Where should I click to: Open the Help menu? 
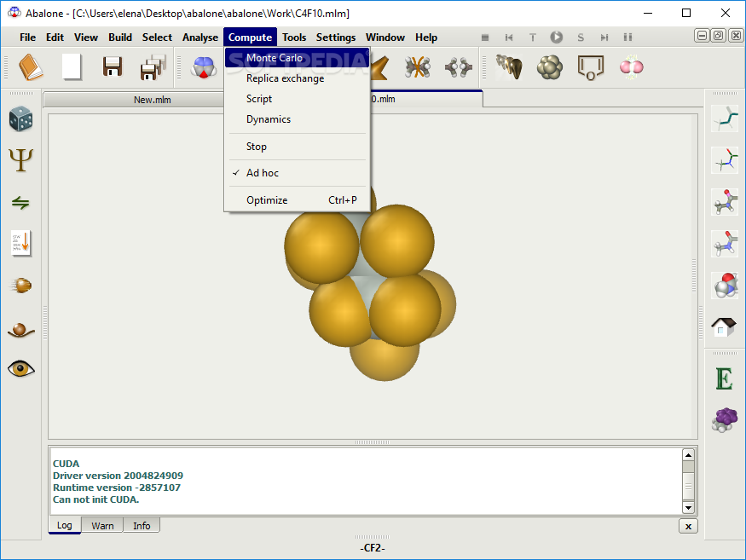pos(426,38)
